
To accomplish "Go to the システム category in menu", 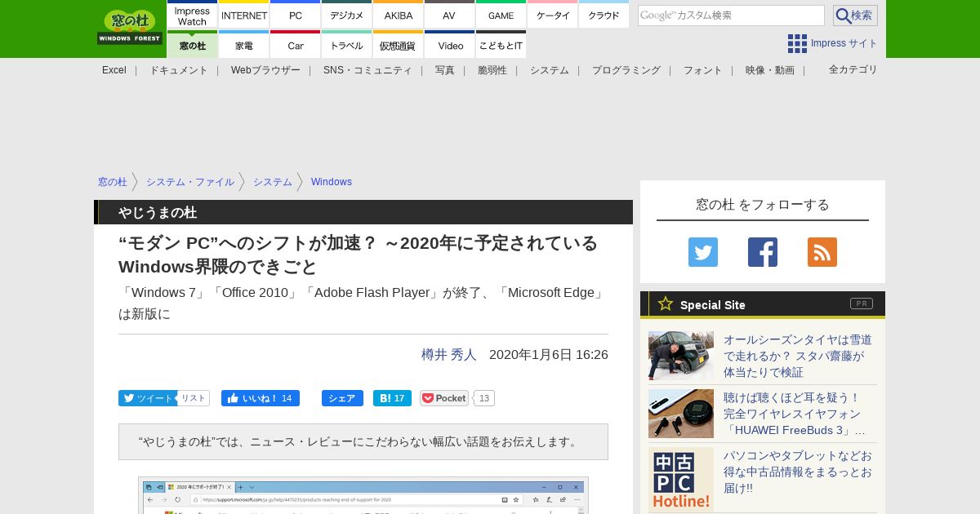I will point(550,70).
